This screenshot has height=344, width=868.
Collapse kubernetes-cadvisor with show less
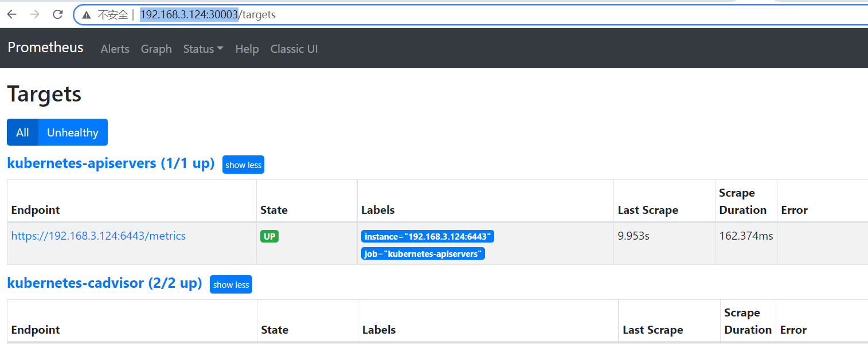click(x=231, y=284)
